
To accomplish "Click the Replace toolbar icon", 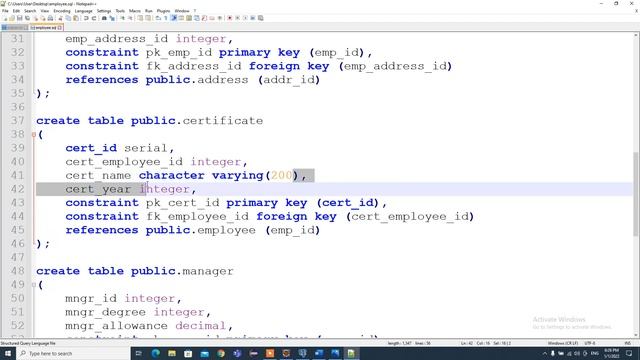I will (112, 18).
